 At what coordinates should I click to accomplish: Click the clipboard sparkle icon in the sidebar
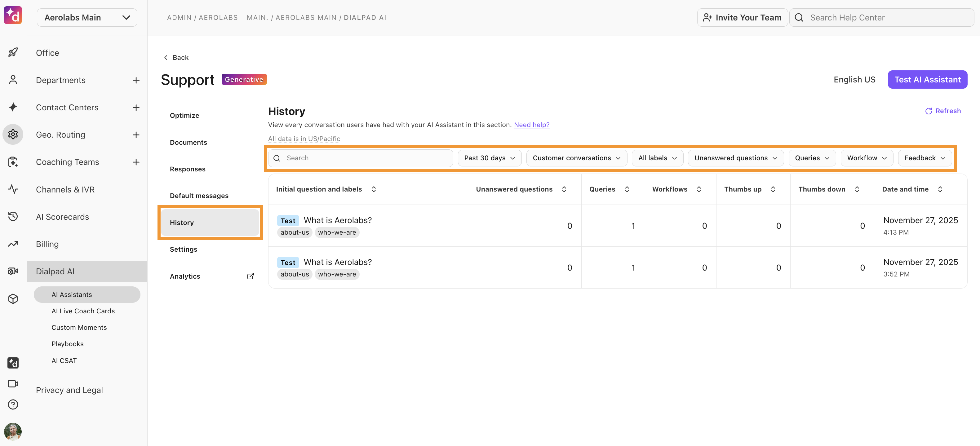[x=13, y=161]
